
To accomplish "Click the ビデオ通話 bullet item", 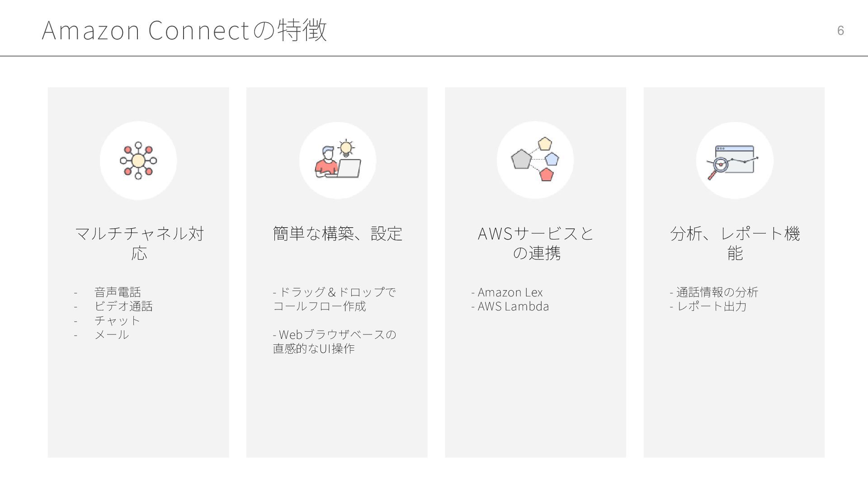I will 123,306.
